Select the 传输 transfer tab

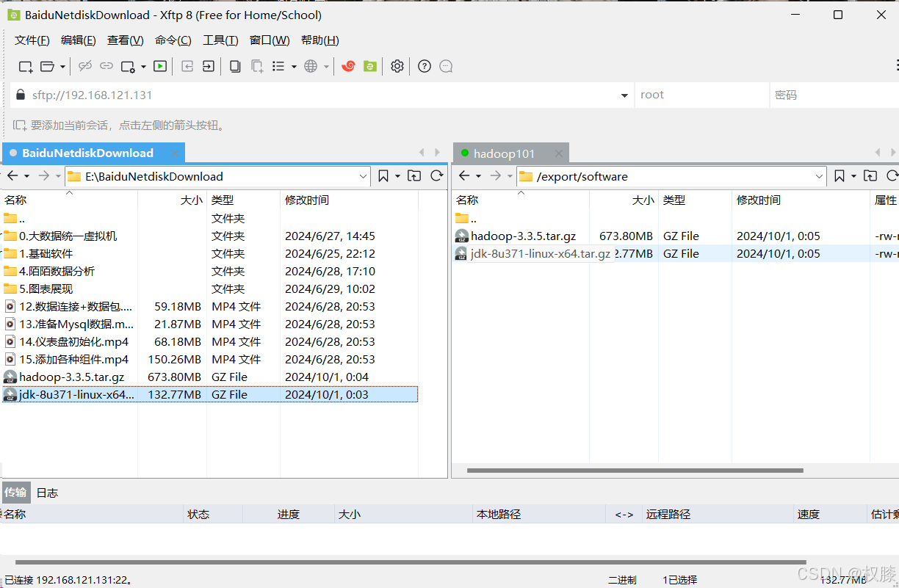pyautogui.click(x=15, y=493)
